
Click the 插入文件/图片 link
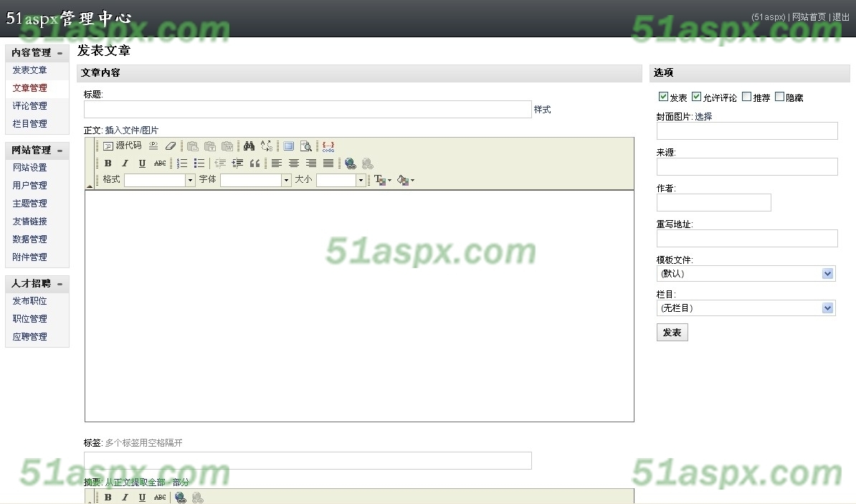click(x=132, y=130)
